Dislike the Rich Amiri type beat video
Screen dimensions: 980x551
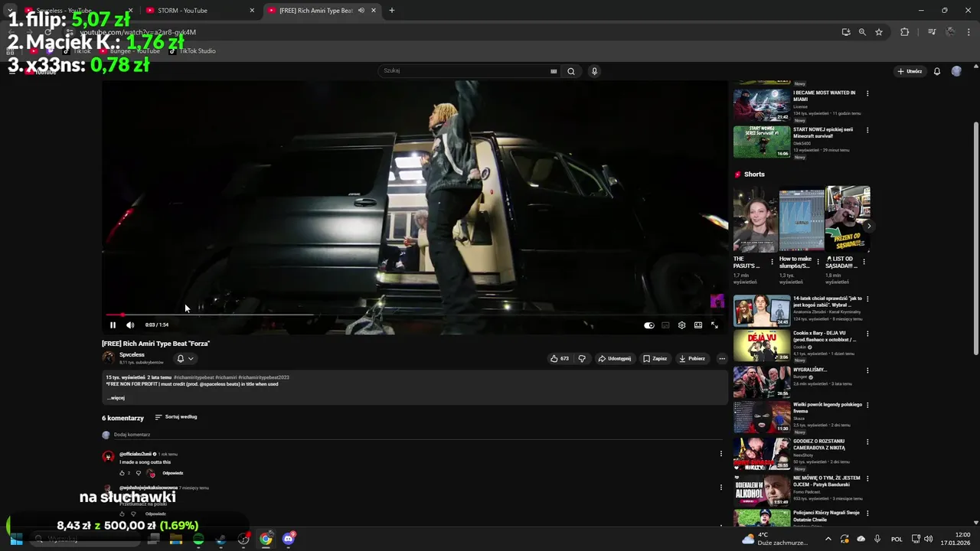pos(582,358)
